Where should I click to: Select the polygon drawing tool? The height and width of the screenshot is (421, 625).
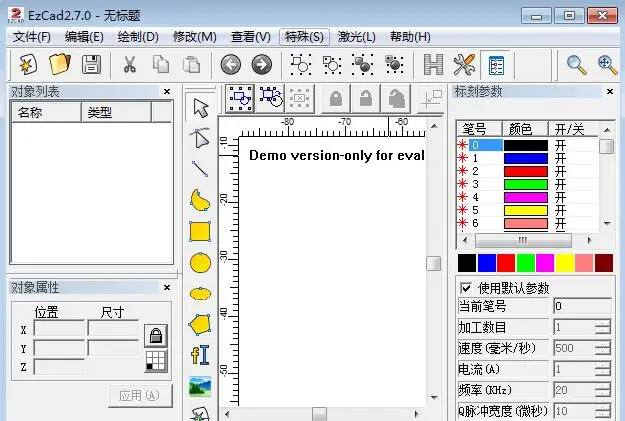(200, 325)
